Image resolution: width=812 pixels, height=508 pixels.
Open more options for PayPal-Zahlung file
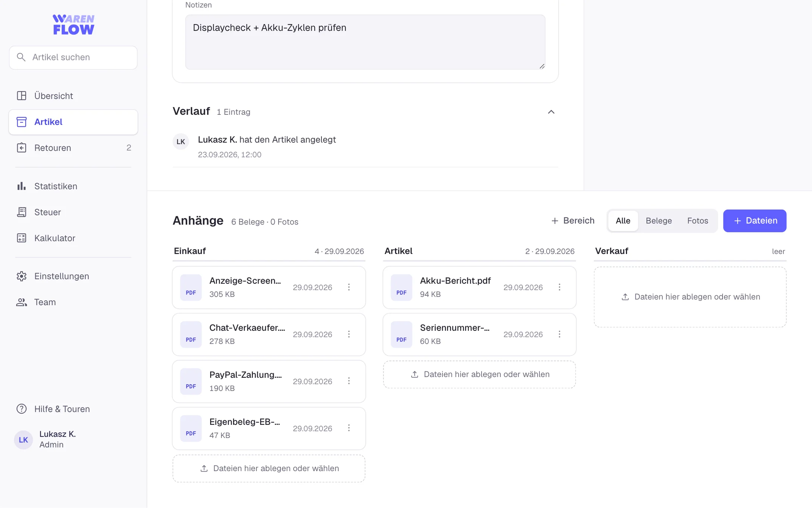click(x=349, y=381)
